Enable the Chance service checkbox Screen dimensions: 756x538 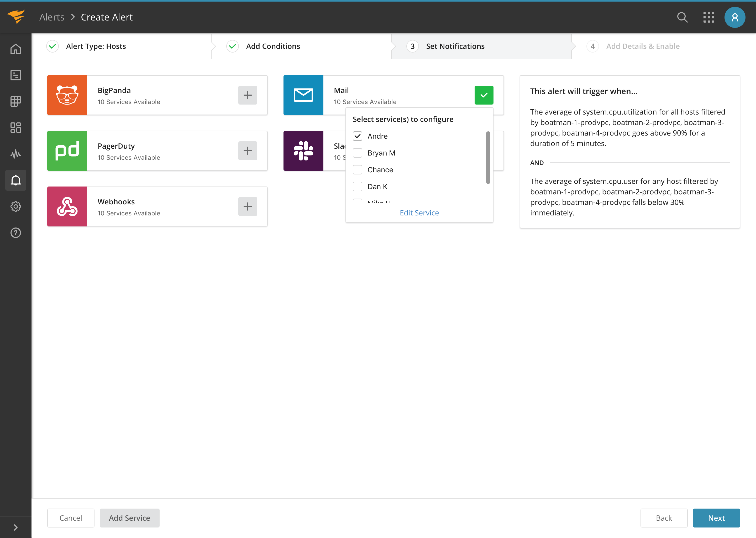click(x=358, y=170)
